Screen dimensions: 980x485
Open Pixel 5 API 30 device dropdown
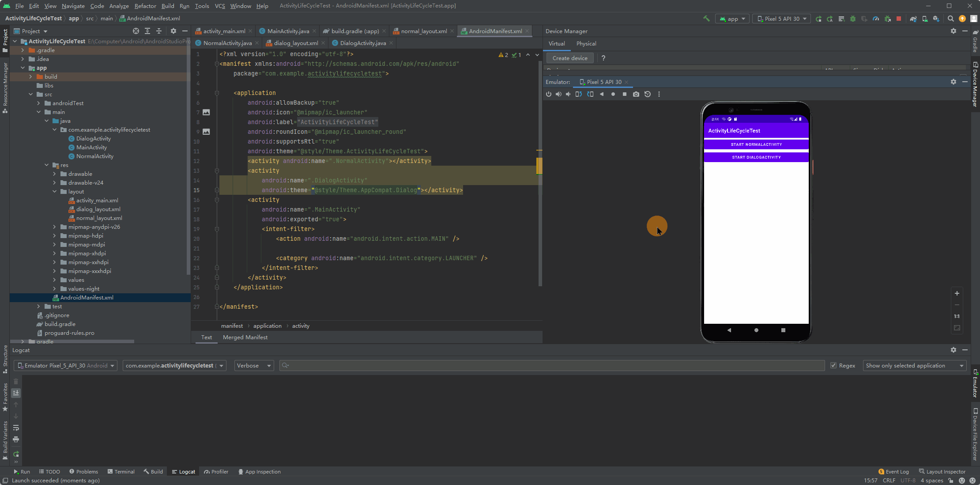(781, 19)
